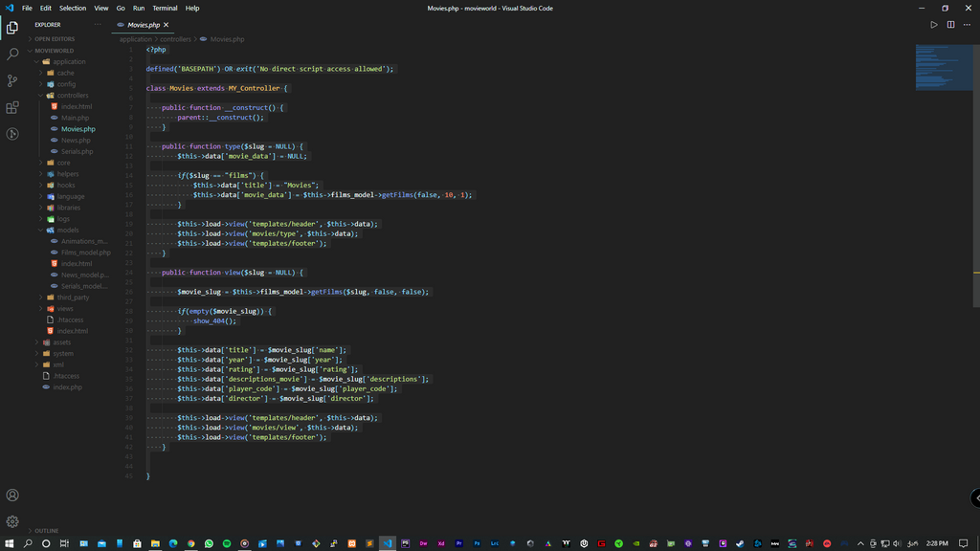
Task: Open the File menu
Action: 27,8
